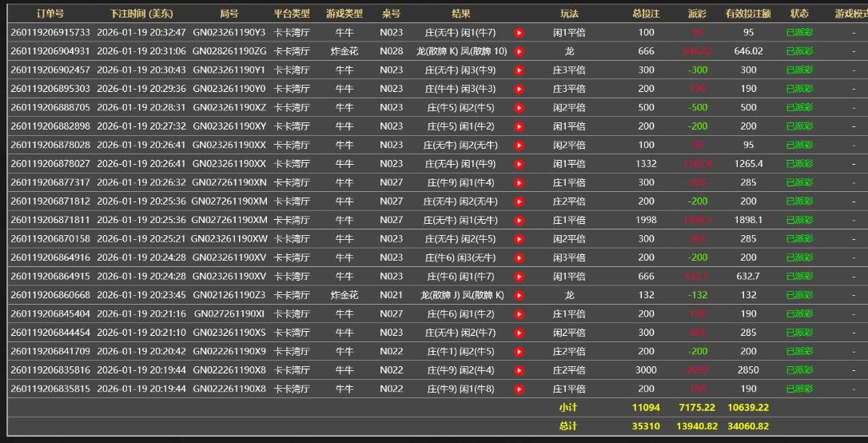View replay for order 260119206841709
Viewport: 868px width, 443px height.
519,351
